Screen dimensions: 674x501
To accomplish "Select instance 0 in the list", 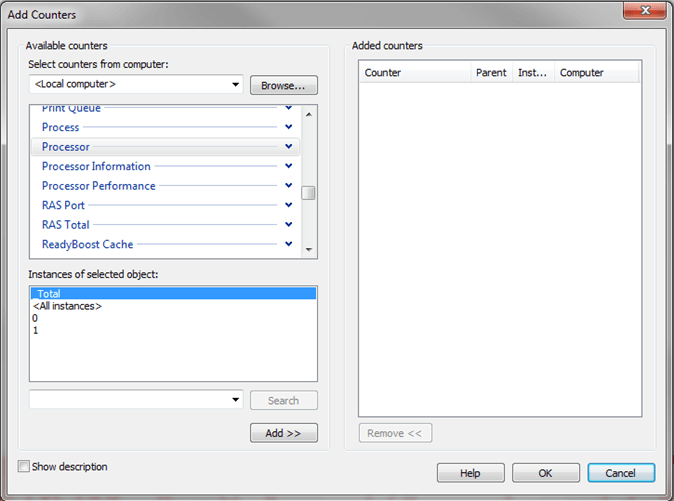I will click(x=35, y=318).
